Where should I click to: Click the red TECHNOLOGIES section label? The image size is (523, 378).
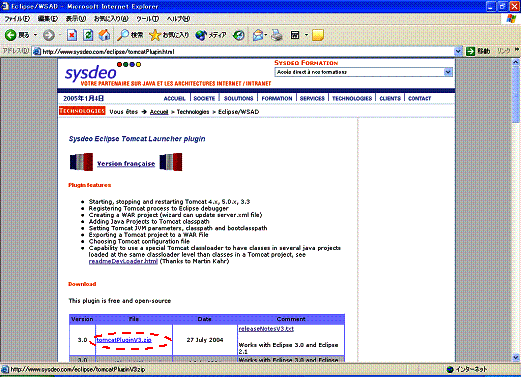[x=82, y=111]
